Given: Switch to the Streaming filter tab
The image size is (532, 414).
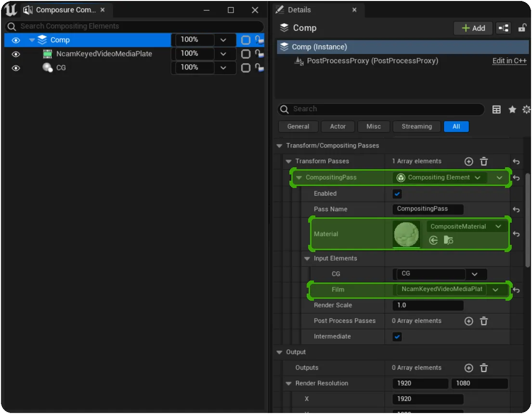Looking at the screenshot, I should pyautogui.click(x=416, y=127).
